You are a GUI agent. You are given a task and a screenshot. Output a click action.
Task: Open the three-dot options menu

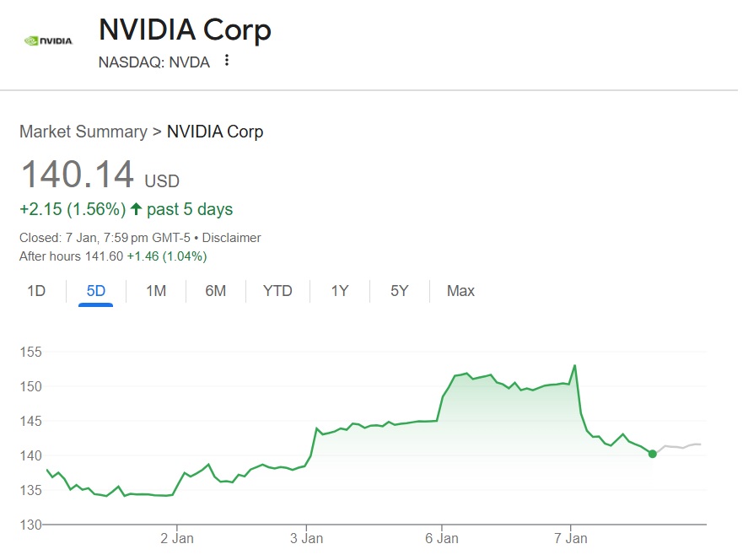click(x=226, y=62)
